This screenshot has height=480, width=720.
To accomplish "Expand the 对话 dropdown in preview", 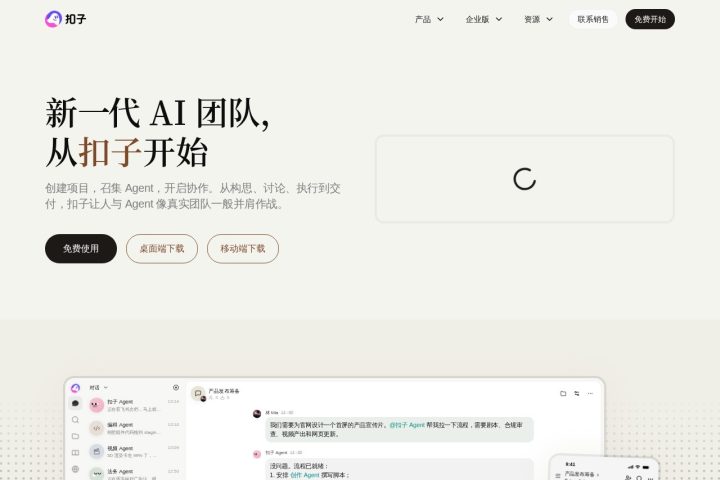I will point(98,388).
